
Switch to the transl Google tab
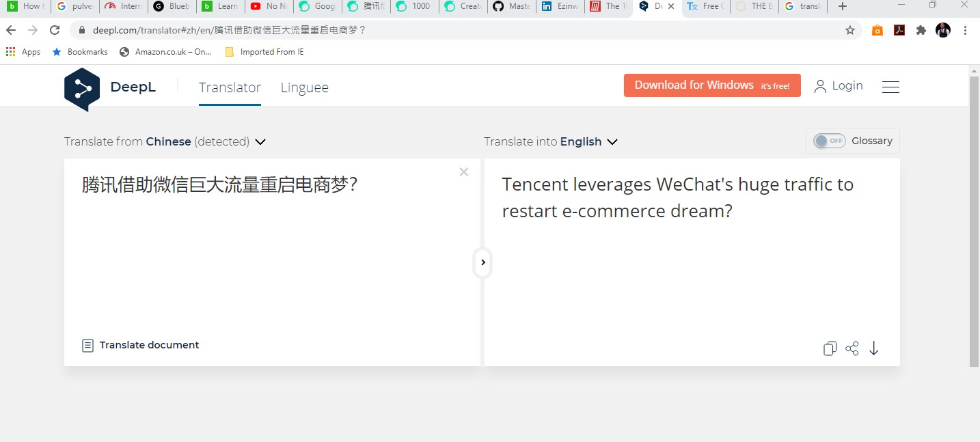(803, 6)
